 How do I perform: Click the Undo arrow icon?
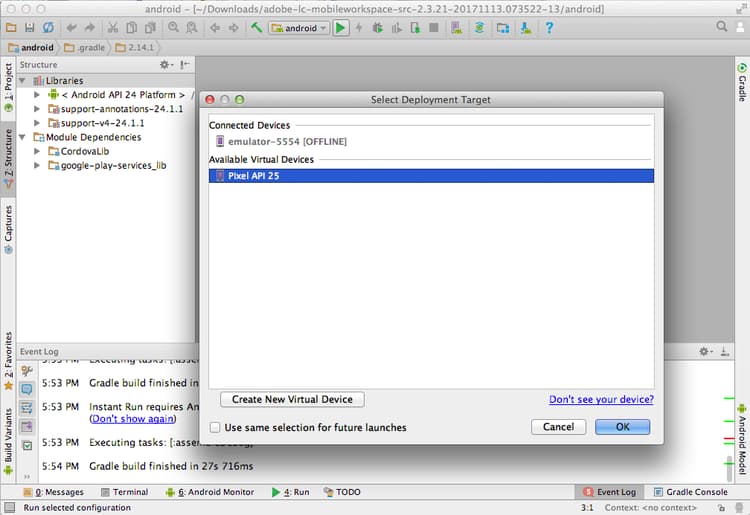tap(71, 28)
